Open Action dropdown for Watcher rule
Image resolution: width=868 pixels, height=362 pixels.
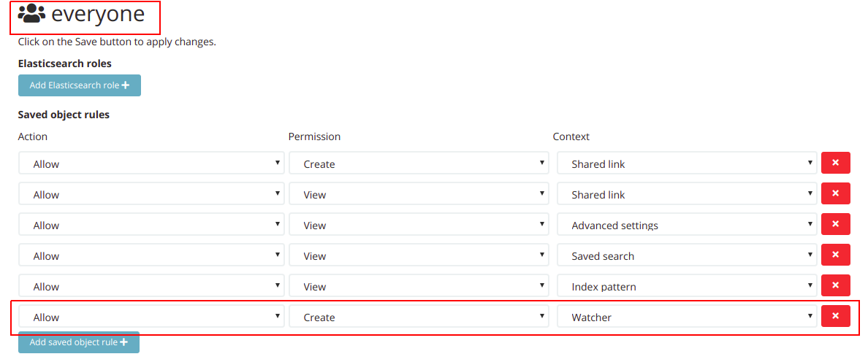point(151,317)
